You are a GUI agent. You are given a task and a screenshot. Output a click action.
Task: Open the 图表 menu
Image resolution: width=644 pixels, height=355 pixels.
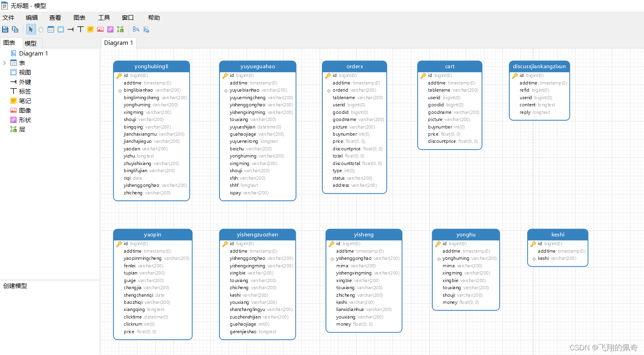point(79,17)
